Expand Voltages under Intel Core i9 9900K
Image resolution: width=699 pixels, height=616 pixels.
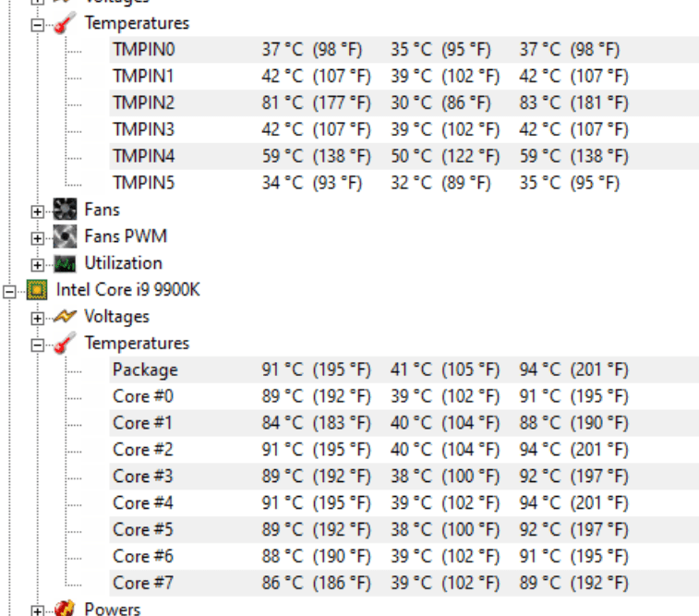tap(38, 319)
